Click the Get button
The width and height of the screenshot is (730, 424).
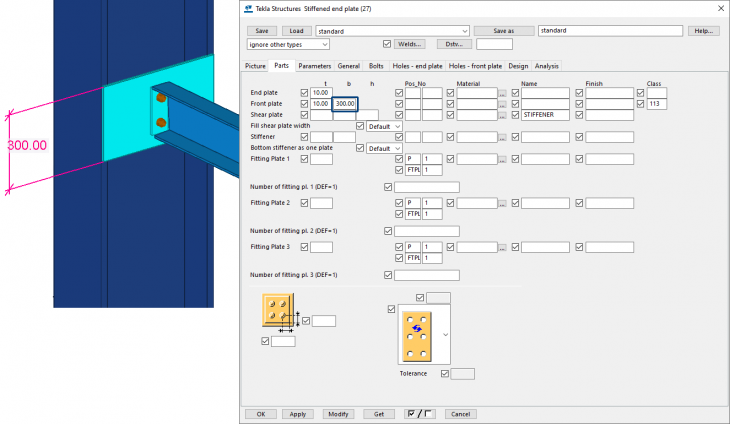379,414
